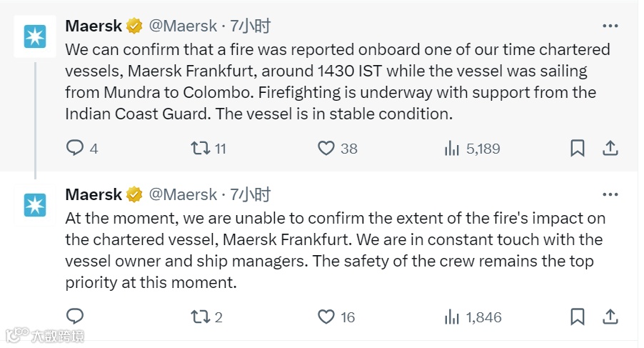Open Maersk profile avatar on second tweet
The image size is (644, 348).
coord(35,205)
